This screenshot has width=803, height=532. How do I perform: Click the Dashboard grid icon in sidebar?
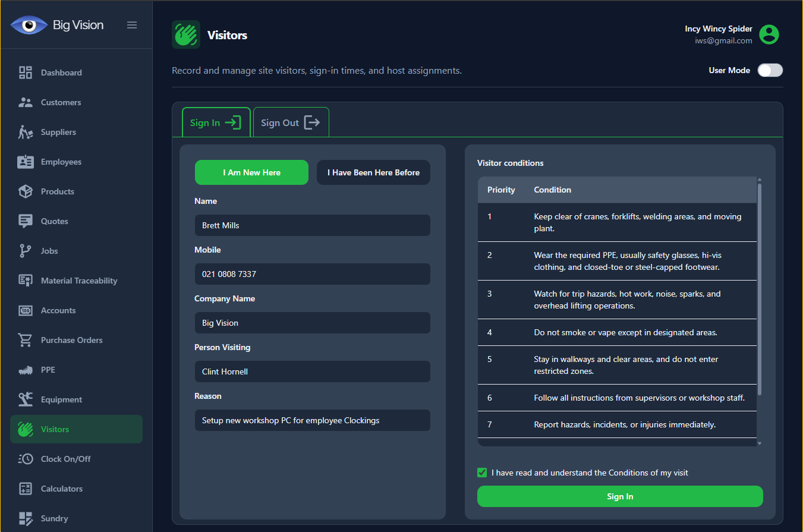(26, 73)
